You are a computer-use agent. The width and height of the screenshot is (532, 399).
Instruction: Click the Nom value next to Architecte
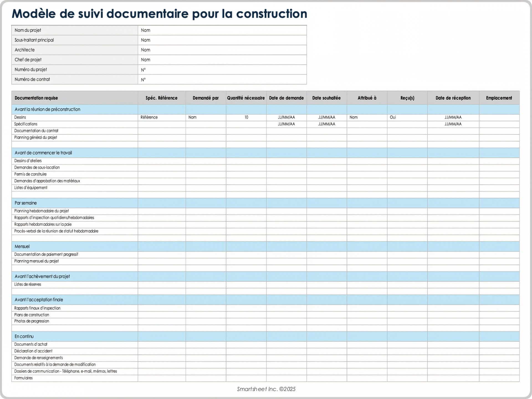pos(222,50)
